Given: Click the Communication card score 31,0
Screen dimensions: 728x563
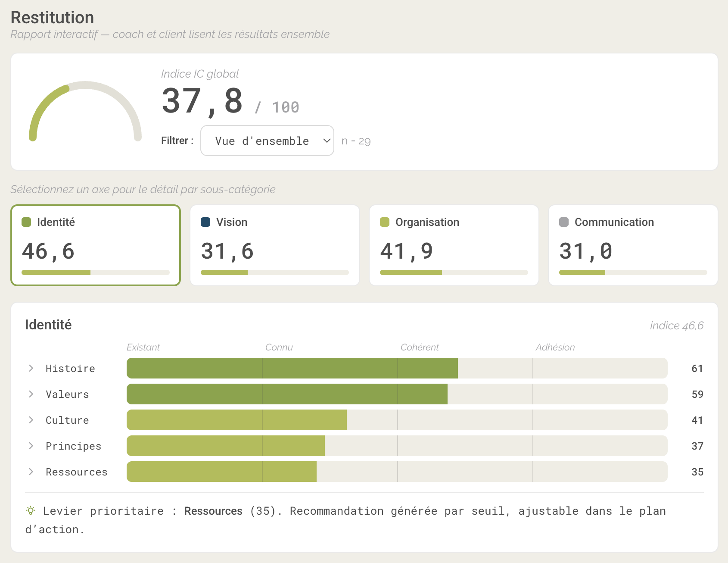Looking at the screenshot, I should 585,251.
